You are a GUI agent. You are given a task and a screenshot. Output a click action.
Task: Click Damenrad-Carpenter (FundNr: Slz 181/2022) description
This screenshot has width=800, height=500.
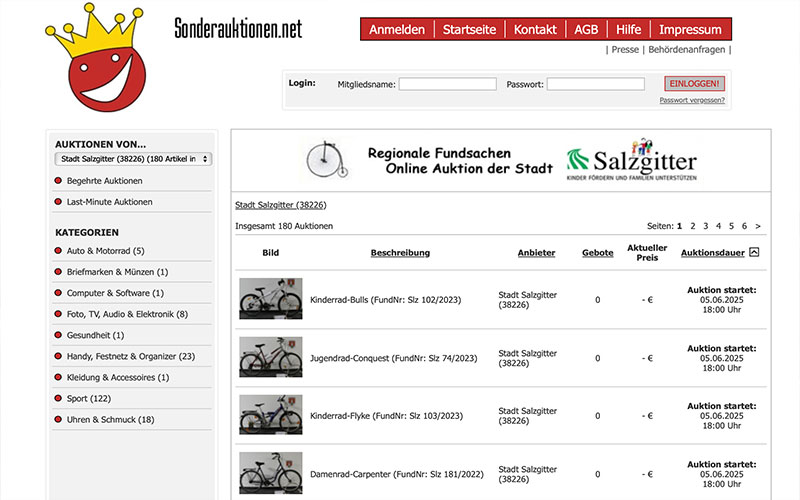397,474
